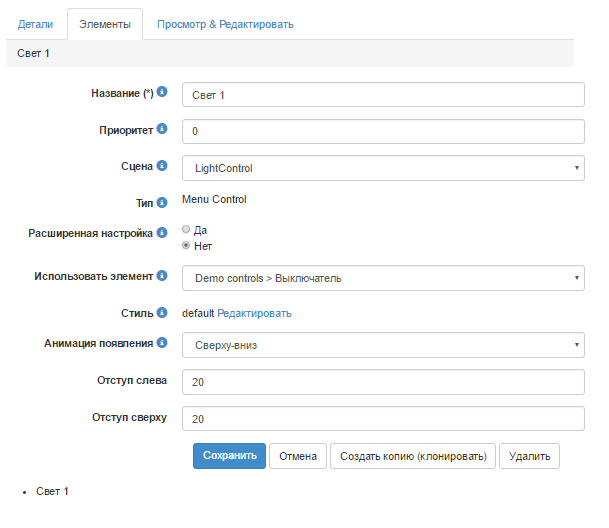The width and height of the screenshot is (609, 528).
Task: Click the Название text field
Action: click(x=383, y=94)
